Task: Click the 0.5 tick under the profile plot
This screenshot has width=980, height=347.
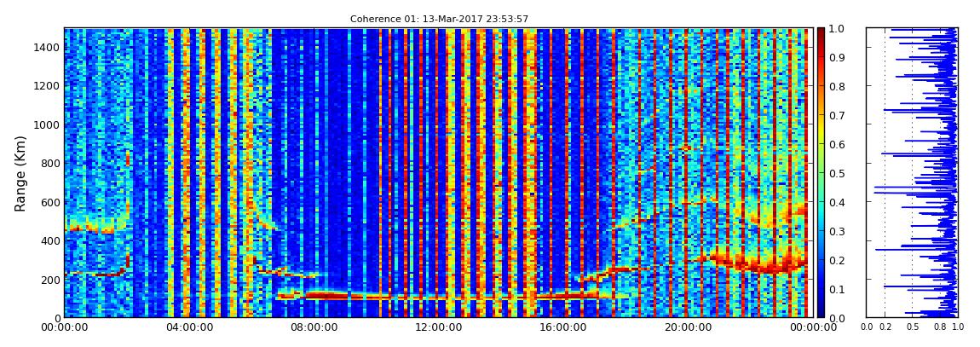Action: click(914, 327)
